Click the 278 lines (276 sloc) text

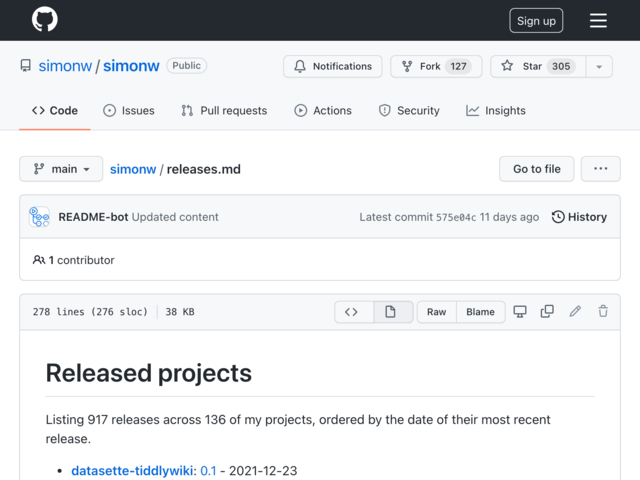pos(90,312)
